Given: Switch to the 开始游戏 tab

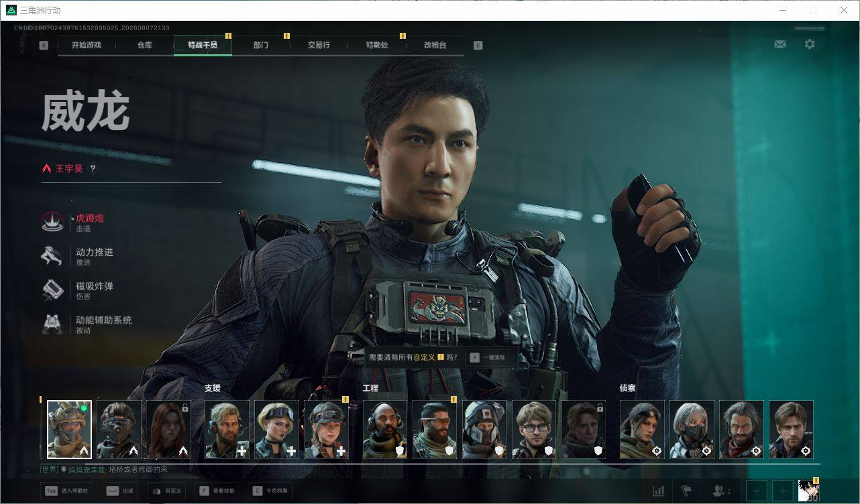Looking at the screenshot, I should click(87, 46).
